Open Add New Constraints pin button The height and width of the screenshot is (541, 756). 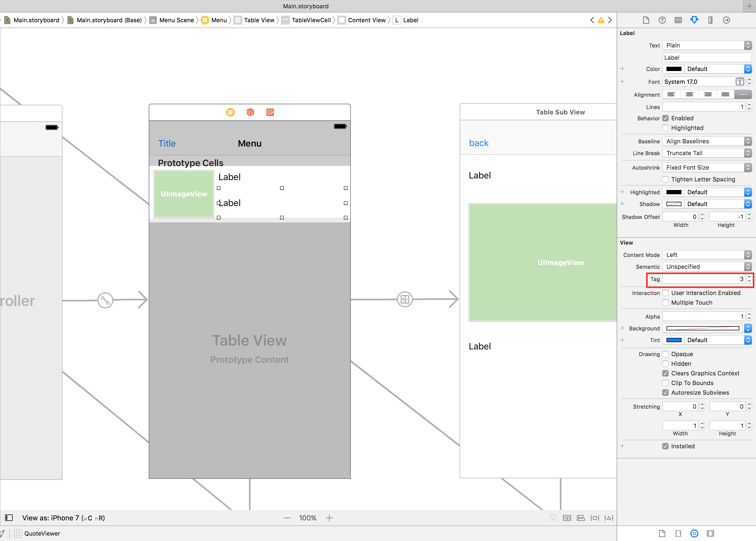pyautogui.click(x=595, y=518)
